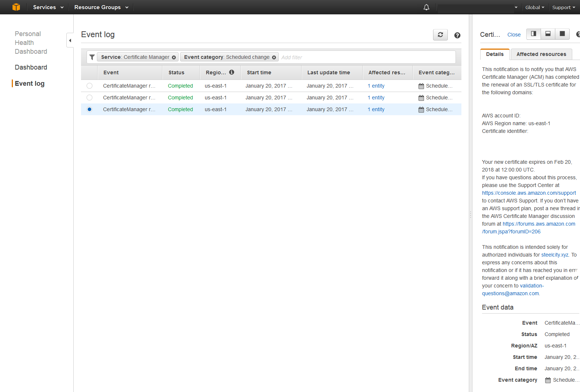Click calendar icon in selected third row
This screenshot has height=392, width=580.
[421, 110]
